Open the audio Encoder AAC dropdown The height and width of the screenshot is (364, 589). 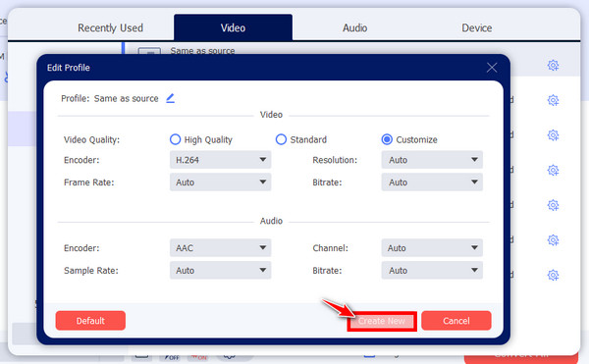pos(221,248)
